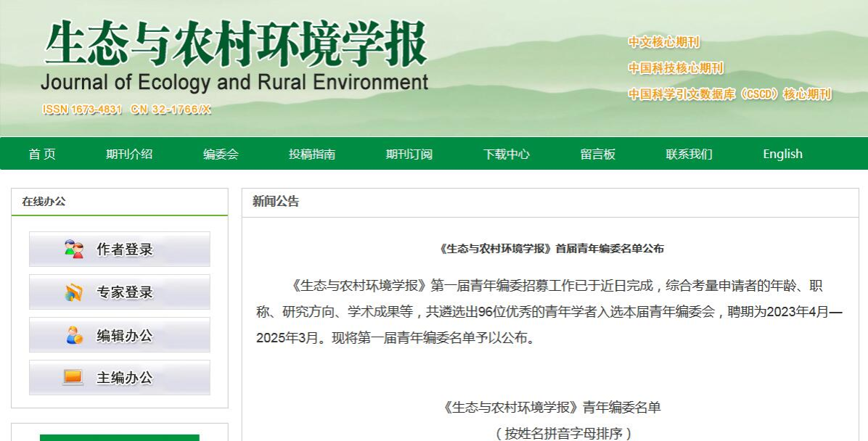Open 投稿指南 submission guide menu

pyautogui.click(x=312, y=154)
